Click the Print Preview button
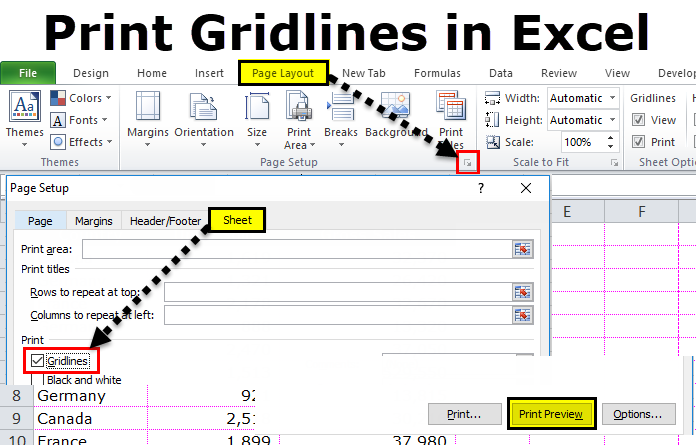 point(551,413)
